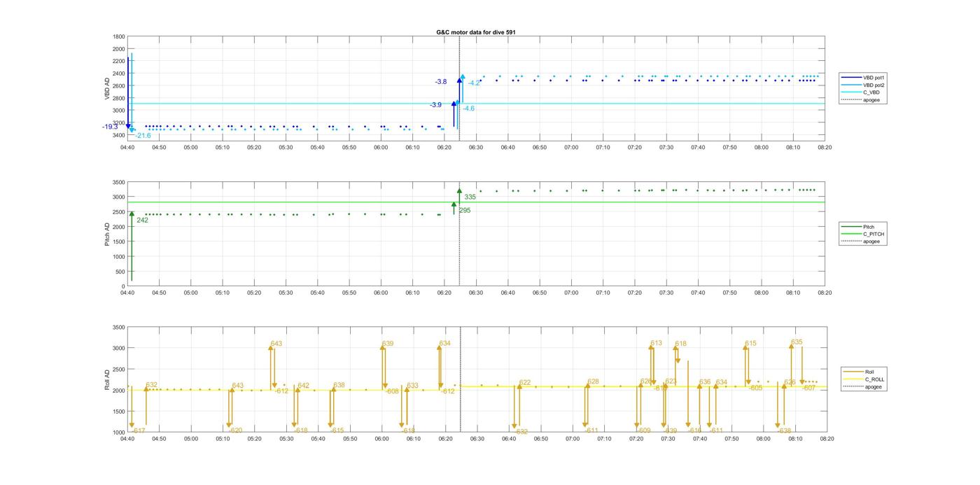980x485 pixels.
Task: Click the "295" pitch move label
Action: coord(465,211)
